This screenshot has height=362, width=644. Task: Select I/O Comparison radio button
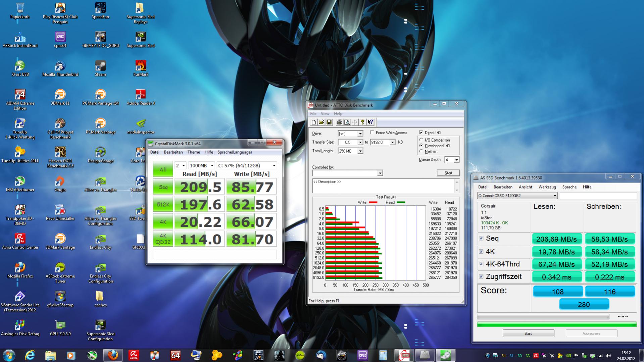[x=421, y=140]
